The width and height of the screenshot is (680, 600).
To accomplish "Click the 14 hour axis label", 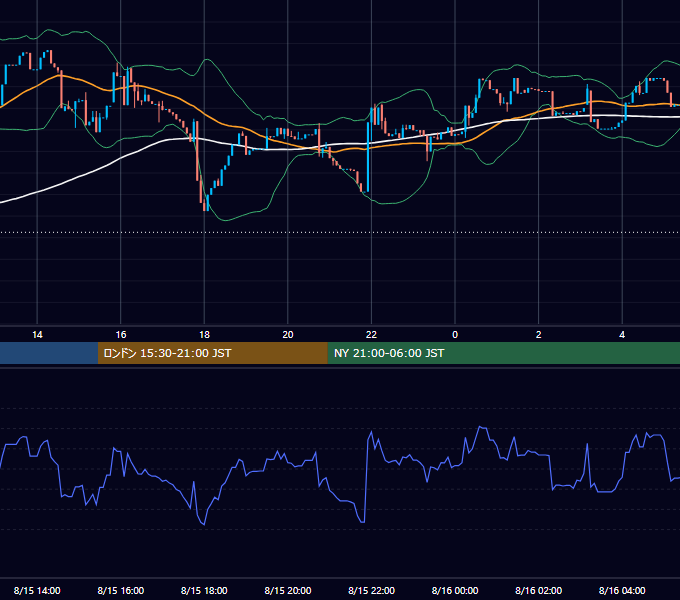I will coord(37,335).
